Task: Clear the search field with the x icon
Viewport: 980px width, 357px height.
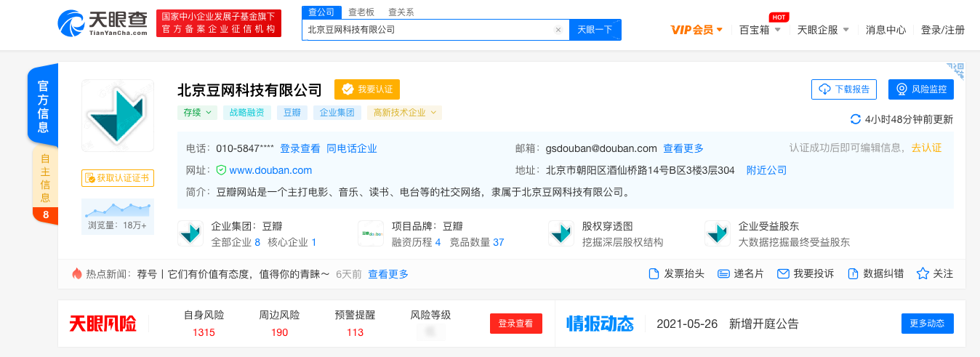Action: (558, 30)
